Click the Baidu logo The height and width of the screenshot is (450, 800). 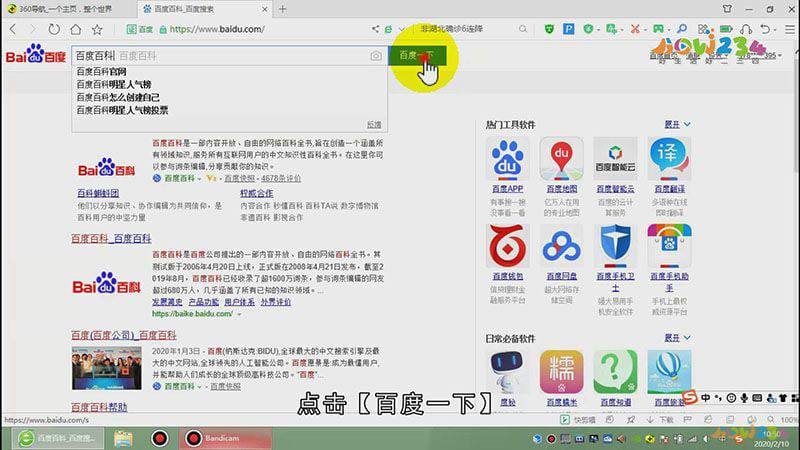[x=36, y=54]
